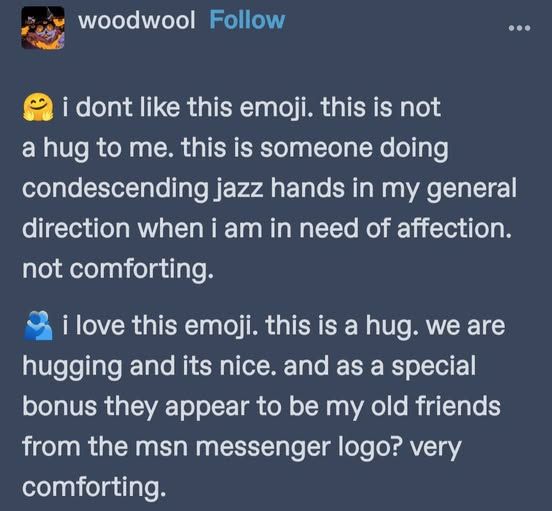Image resolution: width=552 pixels, height=511 pixels.
Task: Click the words "special bonus" text start "special"
Action: [x=434, y=367]
